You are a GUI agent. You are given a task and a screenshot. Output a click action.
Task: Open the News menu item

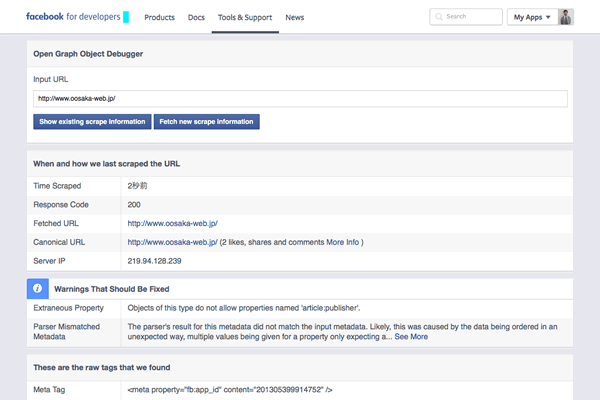click(295, 18)
